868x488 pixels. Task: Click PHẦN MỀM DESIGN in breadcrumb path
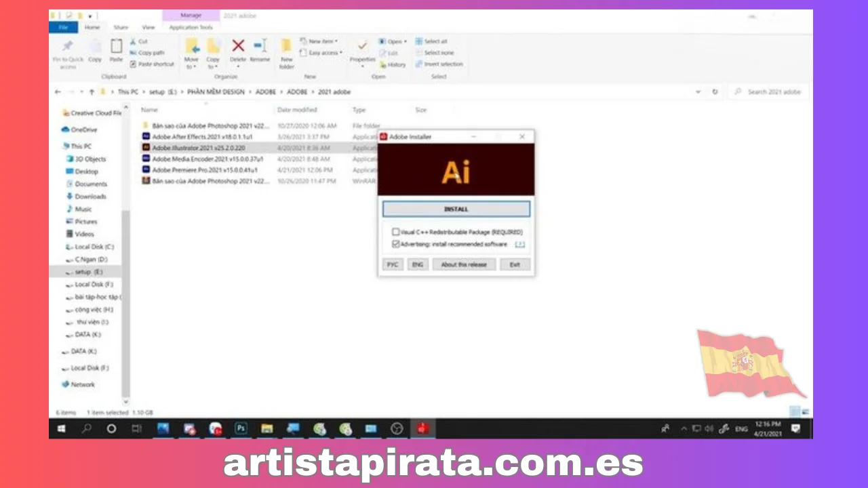coord(216,91)
